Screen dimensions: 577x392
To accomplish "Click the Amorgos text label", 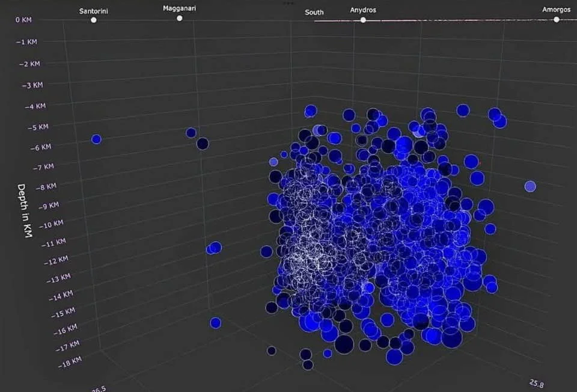I will 556,10.
